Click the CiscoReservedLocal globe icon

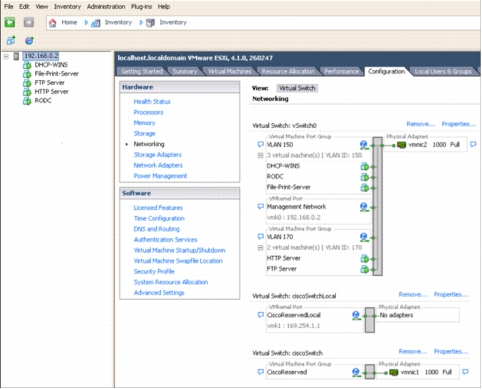point(356,315)
